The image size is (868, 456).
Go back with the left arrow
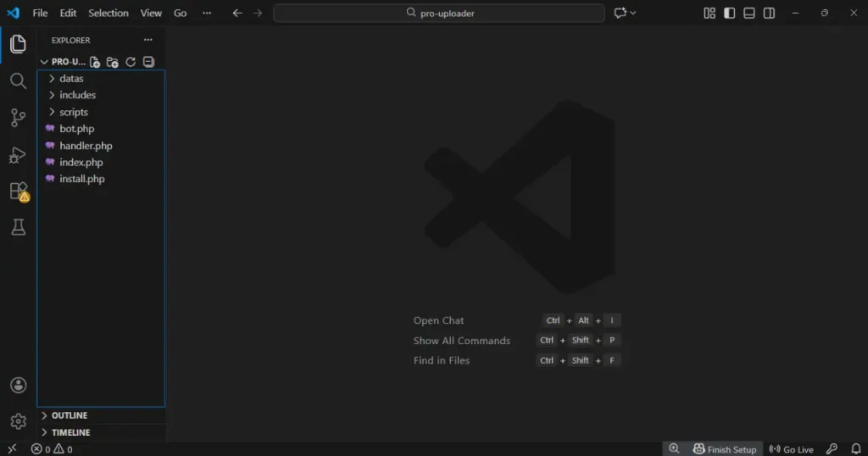[237, 13]
